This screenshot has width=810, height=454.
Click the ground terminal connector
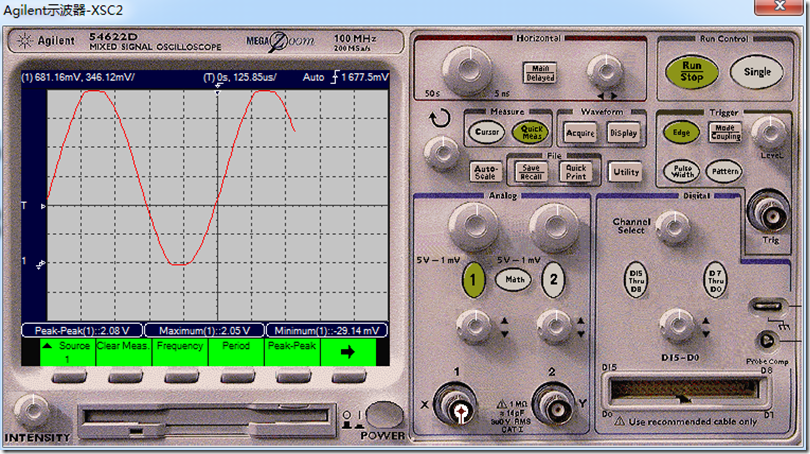768,306
